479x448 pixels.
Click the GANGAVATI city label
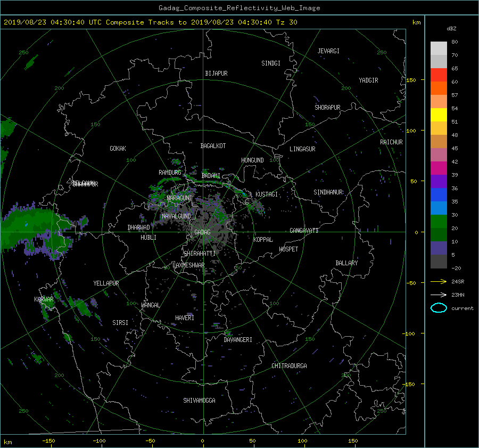304,231
